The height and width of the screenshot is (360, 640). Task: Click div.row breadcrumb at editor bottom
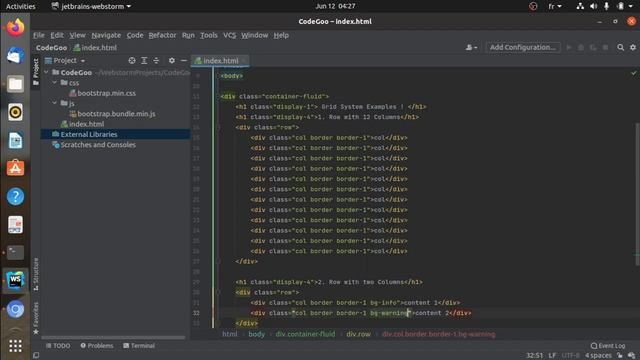click(358, 334)
